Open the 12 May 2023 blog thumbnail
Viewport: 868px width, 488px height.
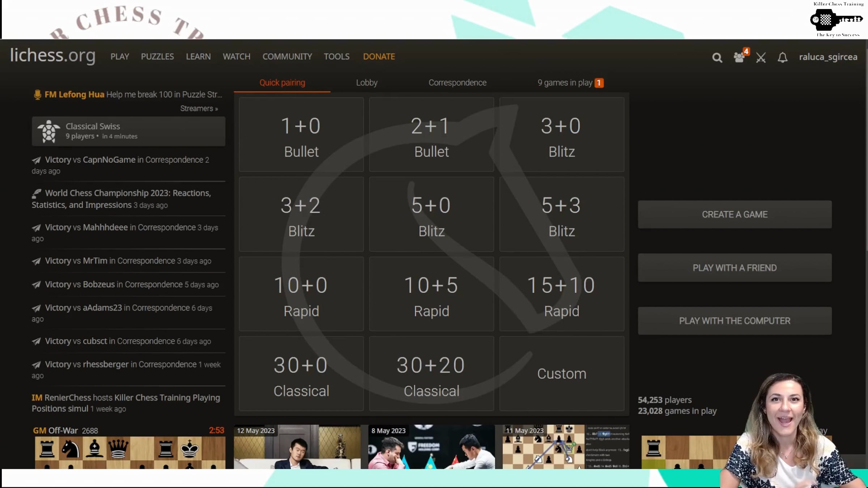click(297, 447)
